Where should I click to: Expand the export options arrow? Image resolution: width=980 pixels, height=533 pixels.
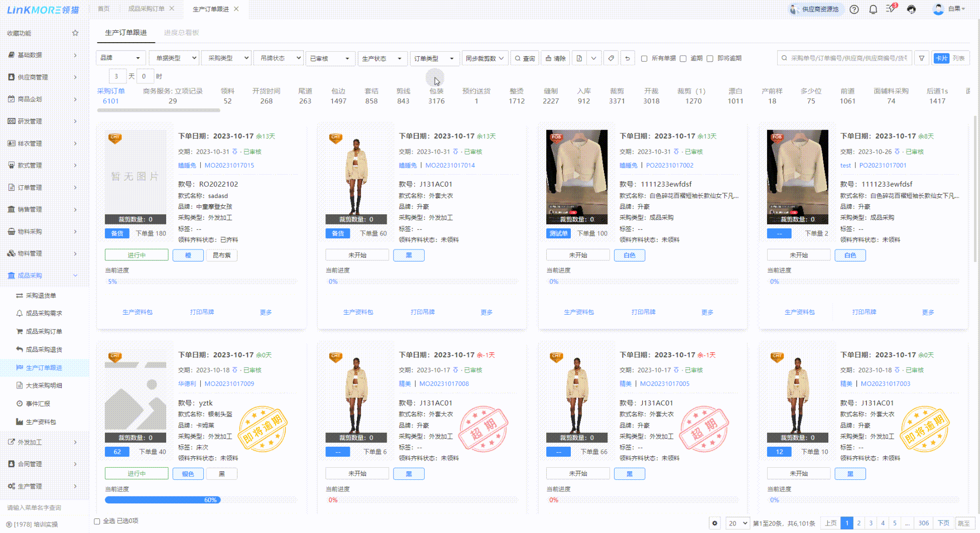tap(594, 58)
